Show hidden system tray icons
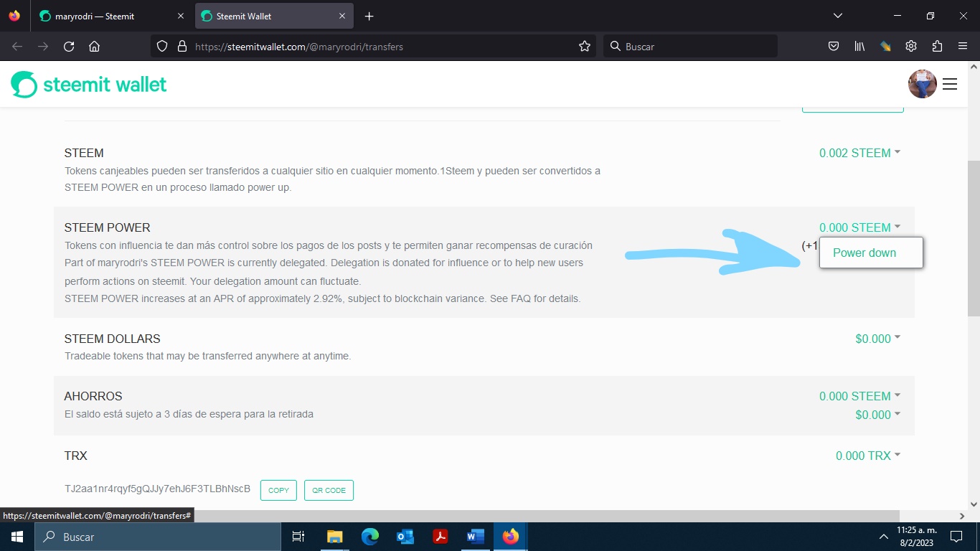This screenshot has height=551, width=980. [x=883, y=537]
